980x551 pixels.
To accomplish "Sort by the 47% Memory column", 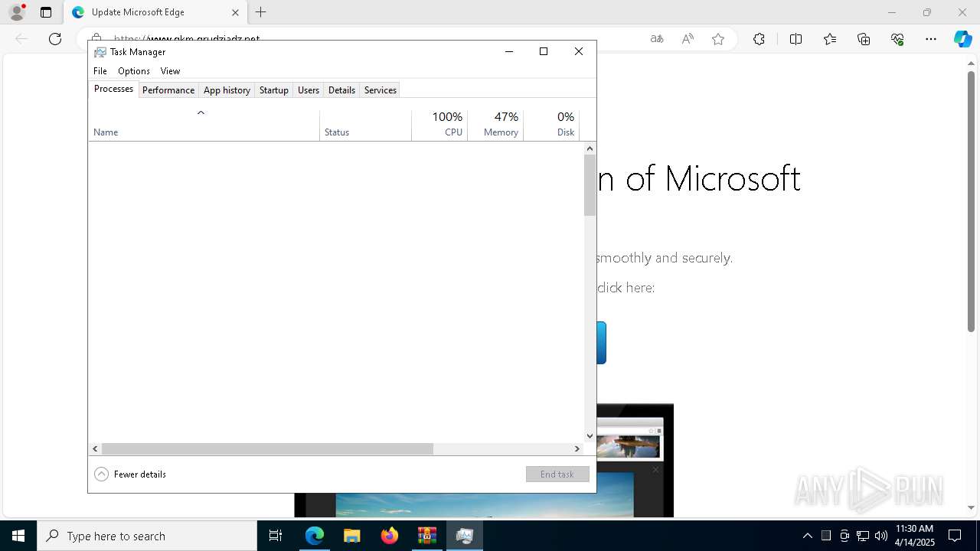I will tap(495, 125).
